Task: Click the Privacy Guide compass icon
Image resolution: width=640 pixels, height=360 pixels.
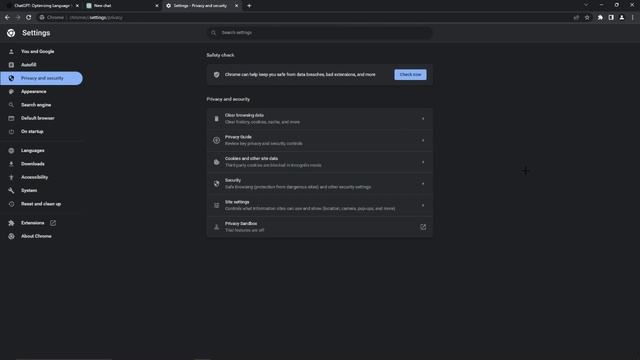Action: coord(216,140)
